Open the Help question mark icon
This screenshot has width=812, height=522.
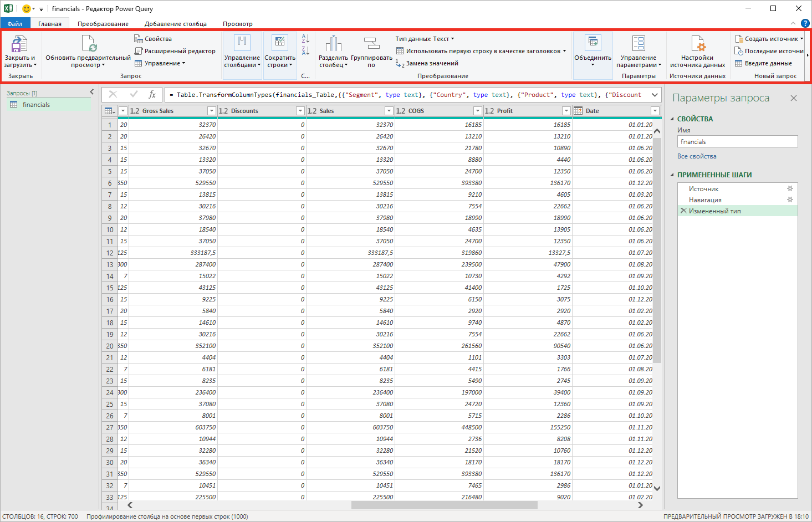coord(805,23)
